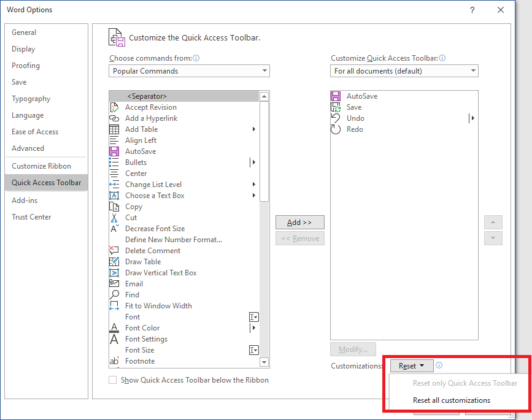Open the Popular Commands dropdown
Viewport: 532px width, 420px height.
coord(189,71)
